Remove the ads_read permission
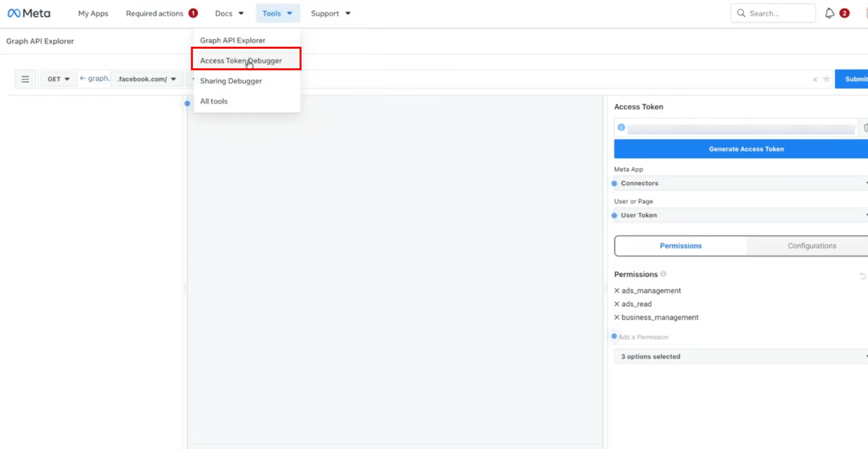Screen dimensions: 868x449 click(617, 304)
